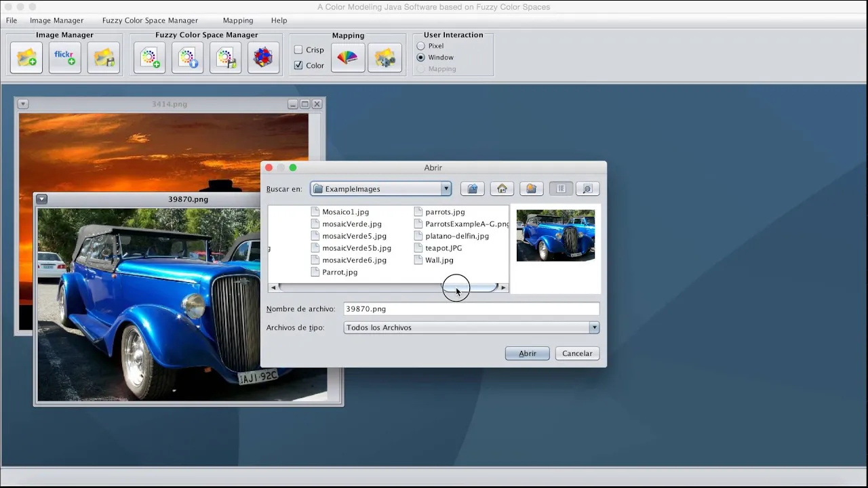Load a fuzzy color space from file
The height and width of the screenshot is (488, 868).
click(x=188, y=58)
